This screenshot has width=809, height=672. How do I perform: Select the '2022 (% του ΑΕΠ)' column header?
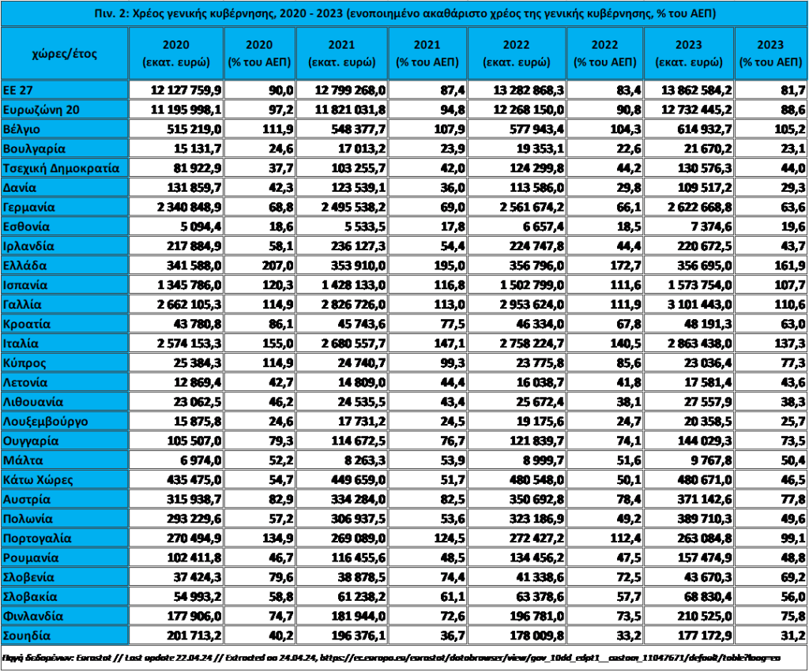pyautogui.click(x=604, y=53)
